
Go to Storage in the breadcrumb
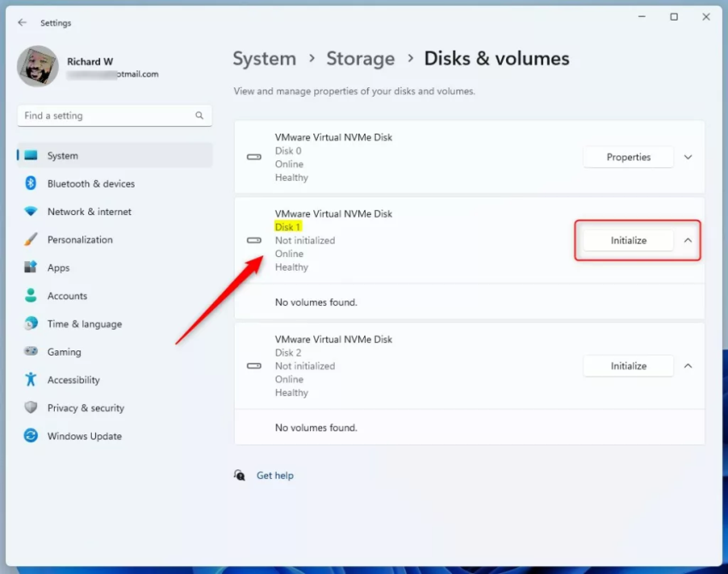click(x=360, y=59)
